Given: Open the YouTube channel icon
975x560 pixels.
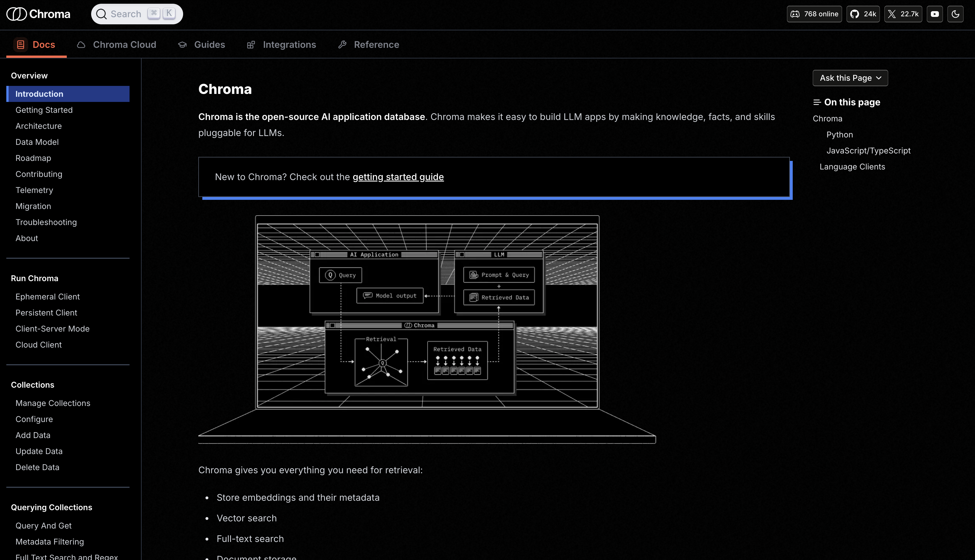Looking at the screenshot, I should pyautogui.click(x=935, y=14).
